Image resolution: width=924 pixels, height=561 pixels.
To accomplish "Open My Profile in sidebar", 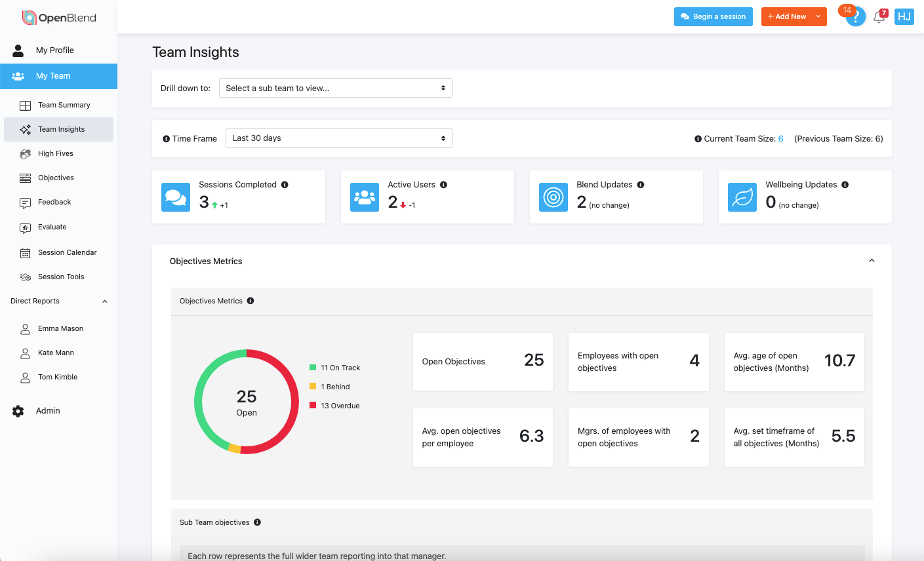I will pyautogui.click(x=58, y=50).
